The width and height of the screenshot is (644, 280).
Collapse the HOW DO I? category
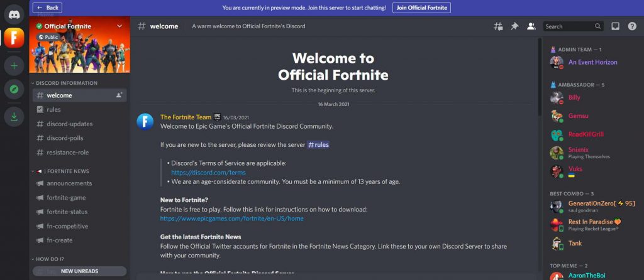pyautogui.click(x=49, y=259)
